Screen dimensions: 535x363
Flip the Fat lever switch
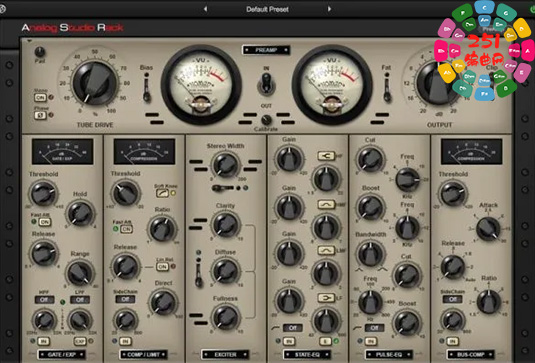click(x=387, y=88)
